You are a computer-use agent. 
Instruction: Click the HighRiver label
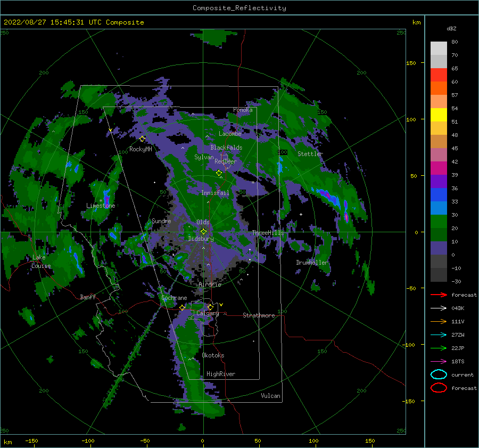[x=221, y=374]
